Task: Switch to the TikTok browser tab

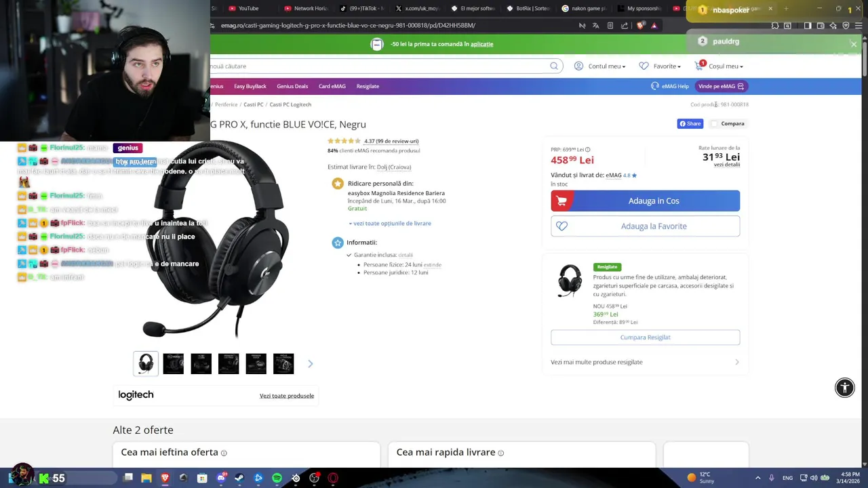Action: pyautogui.click(x=362, y=8)
